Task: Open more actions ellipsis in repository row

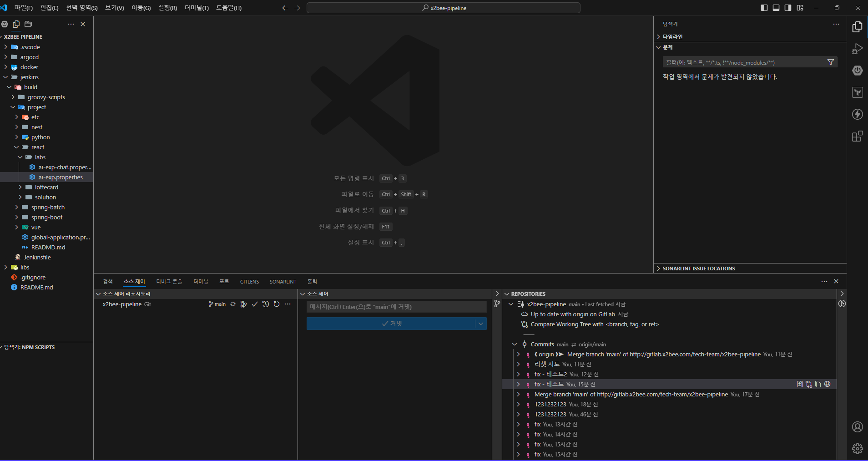Action: [288, 304]
